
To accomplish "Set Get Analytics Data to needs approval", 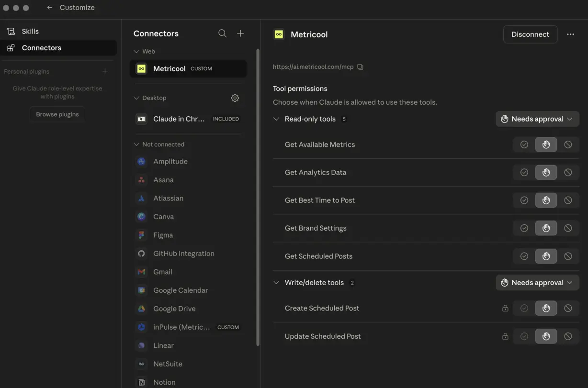I will (x=546, y=172).
